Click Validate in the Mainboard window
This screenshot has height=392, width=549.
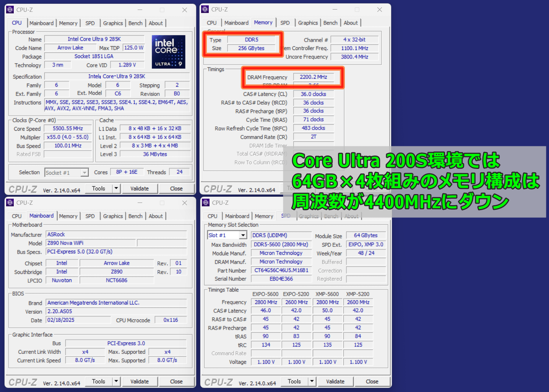click(140, 381)
